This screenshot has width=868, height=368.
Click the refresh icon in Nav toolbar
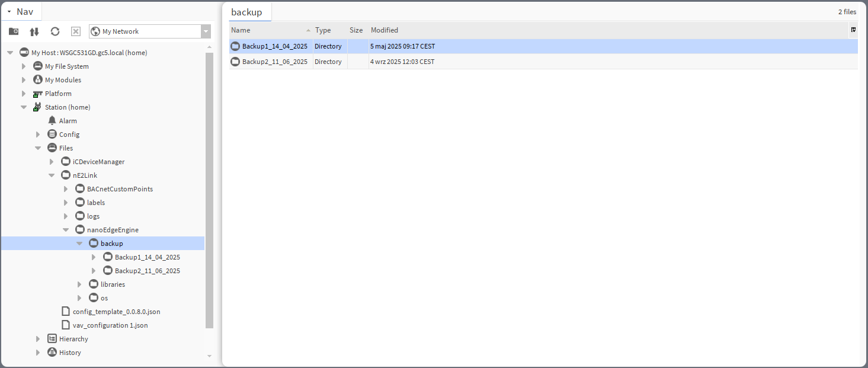click(55, 31)
